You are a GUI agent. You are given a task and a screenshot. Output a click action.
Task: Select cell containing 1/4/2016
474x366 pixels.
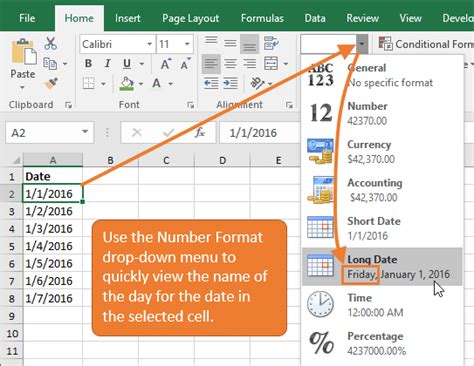coord(53,246)
